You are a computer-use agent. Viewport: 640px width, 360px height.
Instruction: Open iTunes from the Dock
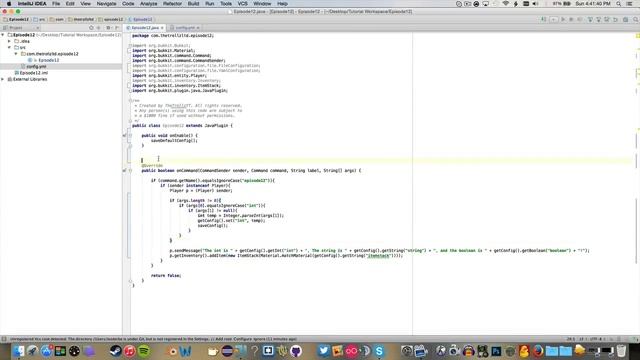tap(129, 351)
